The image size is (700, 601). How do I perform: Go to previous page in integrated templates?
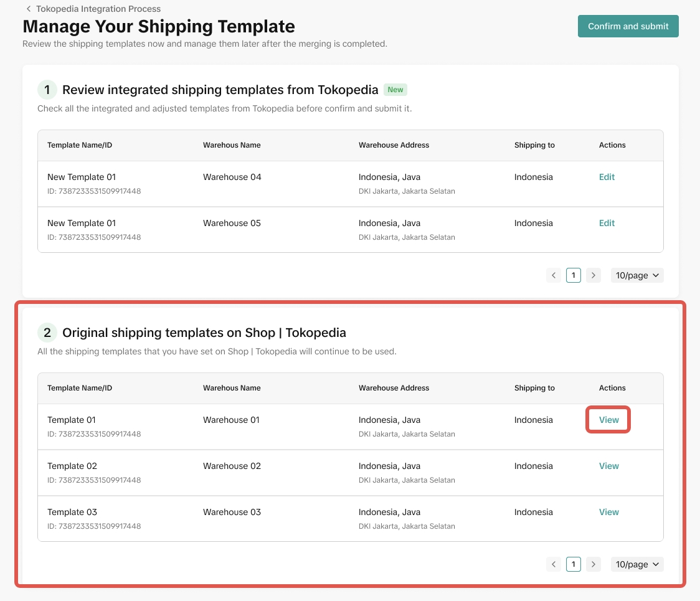(x=554, y=275)
